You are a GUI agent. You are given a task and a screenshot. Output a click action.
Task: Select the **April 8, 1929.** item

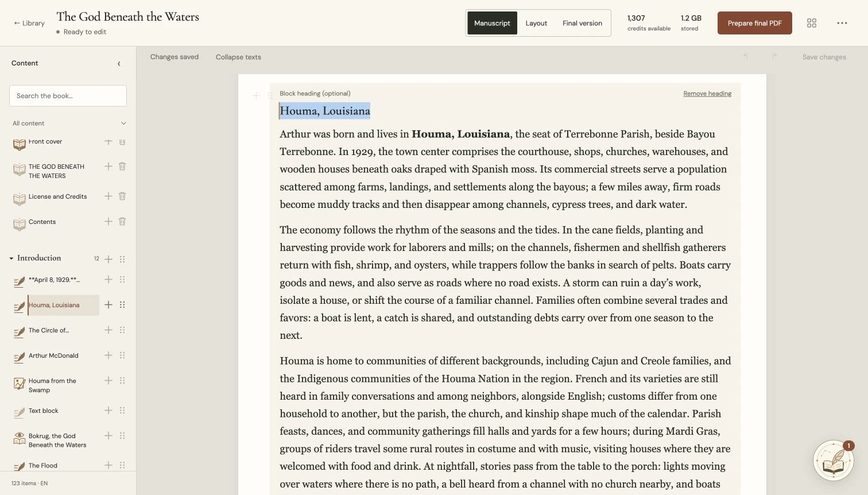point(54,280)
